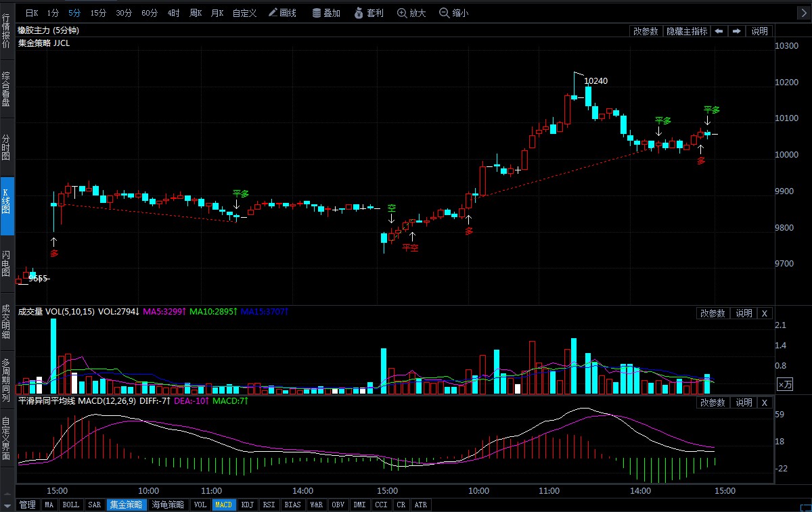Click the ×万 volume unit toggle
The height and width of the screenshot is (512, 812).
[x=784, y=384]
